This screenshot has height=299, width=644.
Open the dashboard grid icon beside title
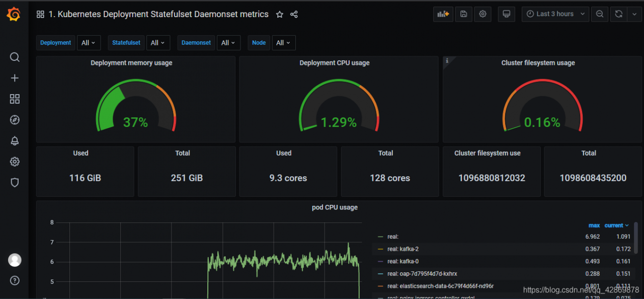pos(40,15)
